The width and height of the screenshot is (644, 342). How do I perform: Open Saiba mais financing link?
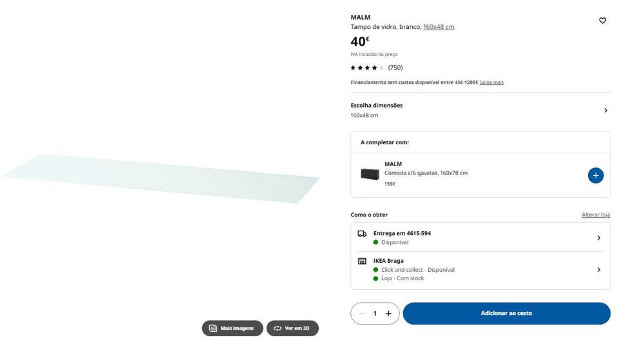tap(491, 82)
